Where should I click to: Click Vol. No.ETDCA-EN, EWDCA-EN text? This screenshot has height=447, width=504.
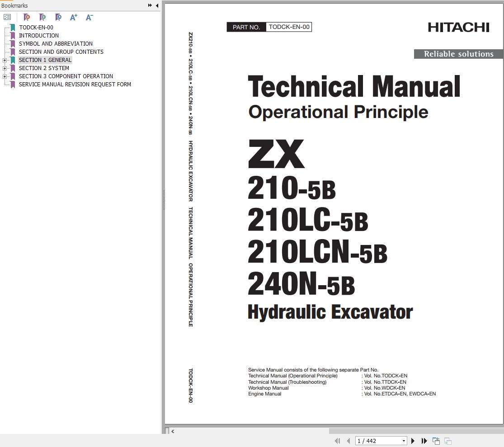point(400,394)
